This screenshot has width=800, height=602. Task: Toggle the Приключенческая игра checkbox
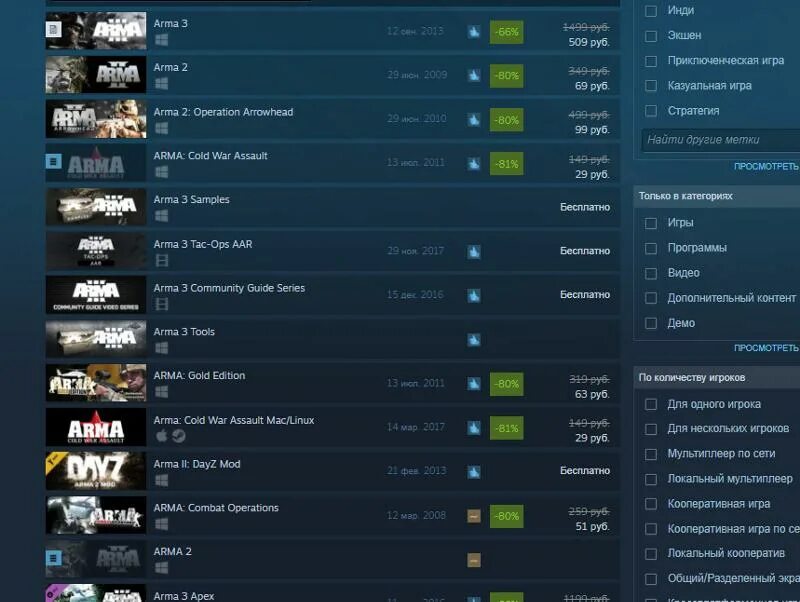[x=651, y=61]
